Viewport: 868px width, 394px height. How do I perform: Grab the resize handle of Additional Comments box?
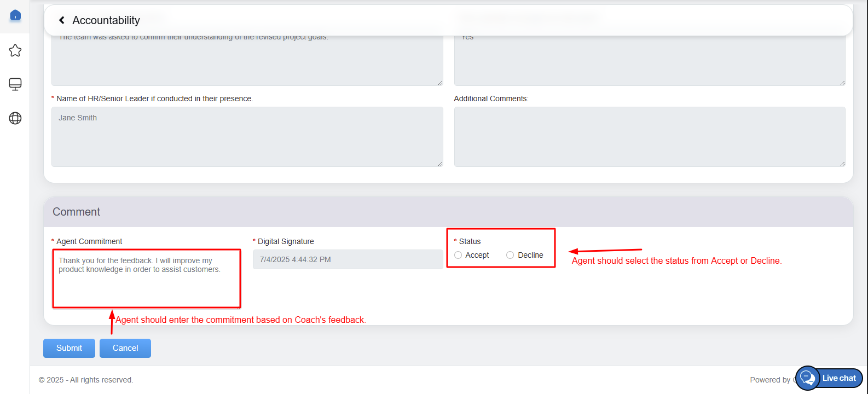pyautogui.click(x=842, y=164)
